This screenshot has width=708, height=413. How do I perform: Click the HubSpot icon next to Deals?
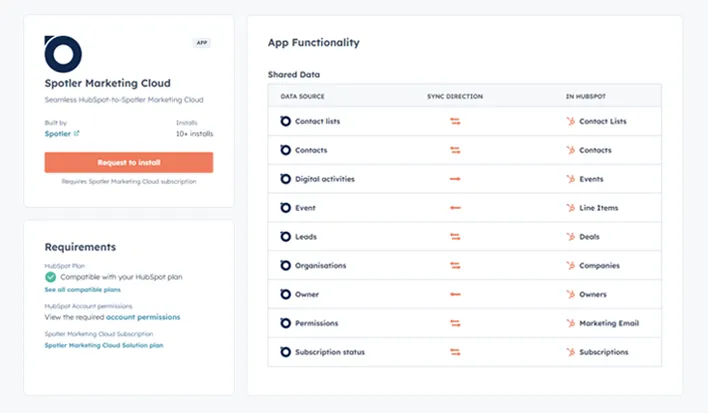(x=570, y=237)
